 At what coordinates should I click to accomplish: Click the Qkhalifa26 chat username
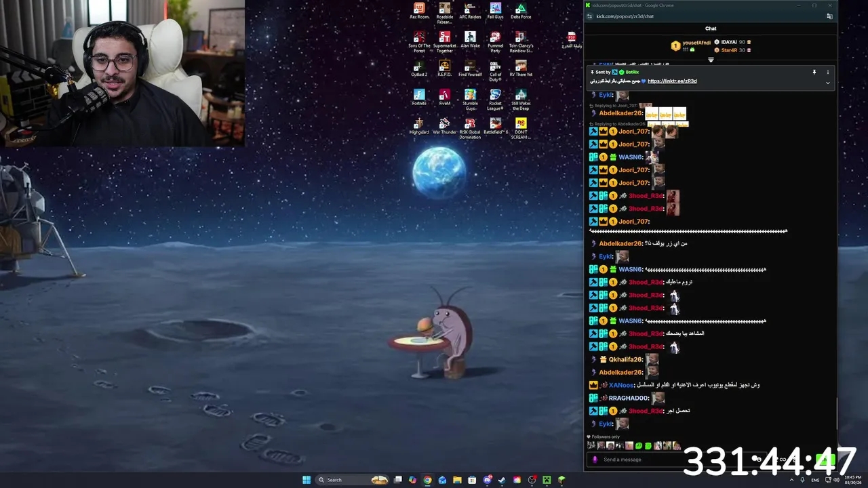pyautogui.click(x=625, y=359)
